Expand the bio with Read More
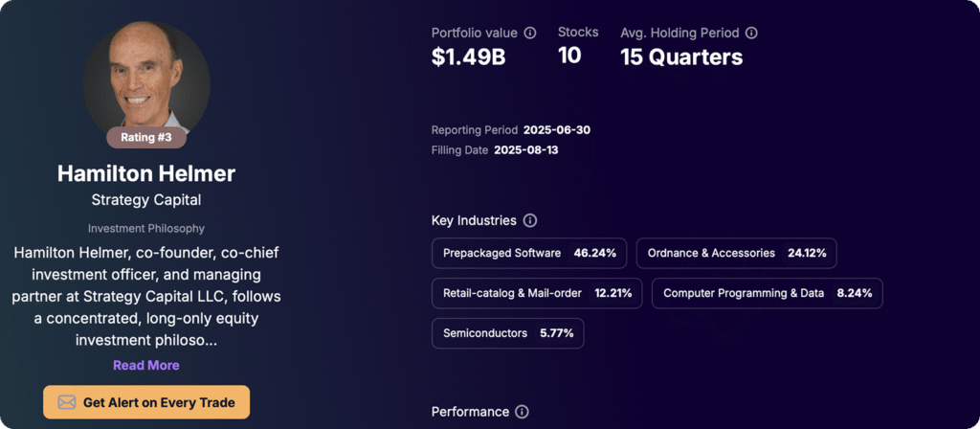The width and height of the screenshot is (980, 429). click(145, 365)
